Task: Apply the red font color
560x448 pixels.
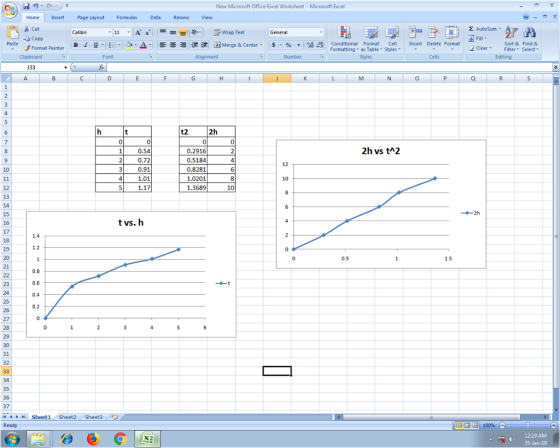Action: (143, 45)
